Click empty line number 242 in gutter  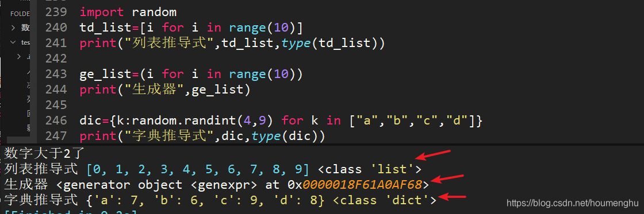[56, 59]
